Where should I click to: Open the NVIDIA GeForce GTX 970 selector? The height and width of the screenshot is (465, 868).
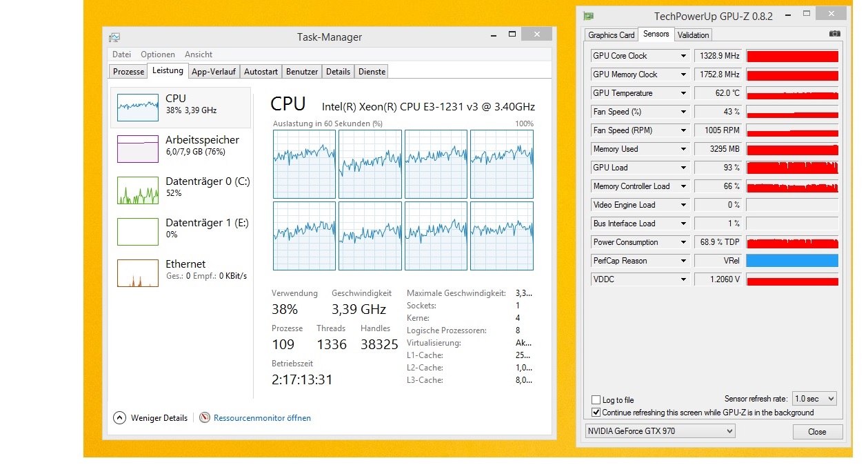click(660, 431)
